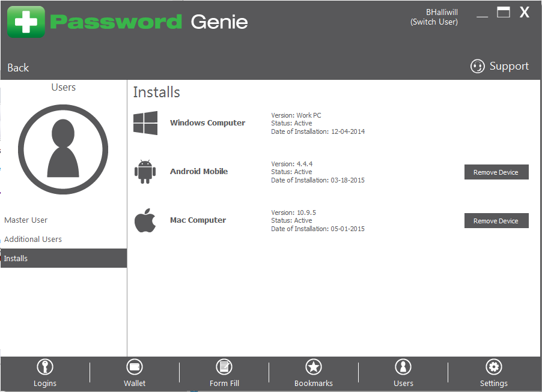
Task: Click the Users label in bottom bar
Action: coord(403,384)
